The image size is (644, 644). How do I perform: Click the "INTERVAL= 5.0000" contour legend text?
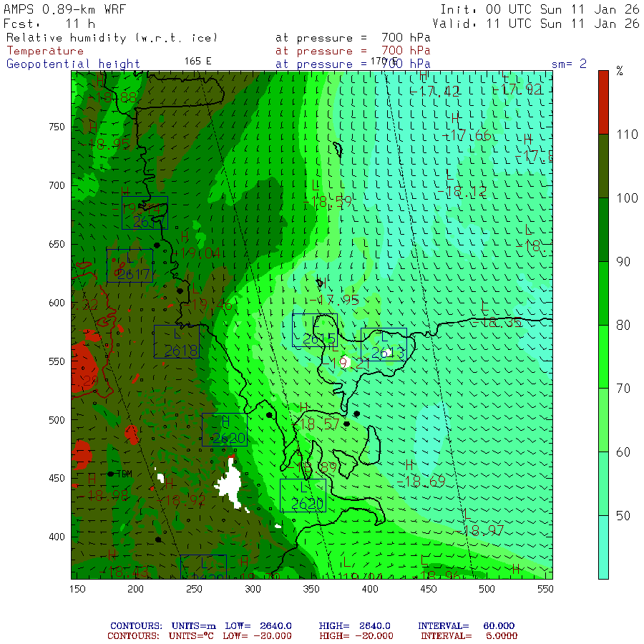pyautogui.click(x=469, y=636)
